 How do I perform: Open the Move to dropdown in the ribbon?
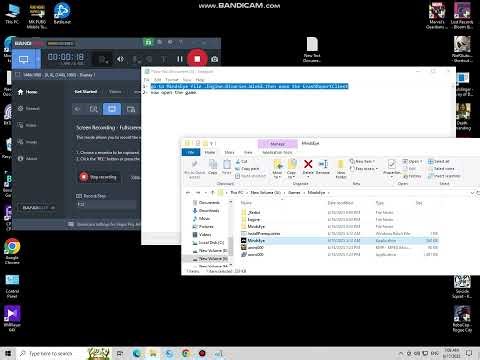(x=277, y=169)
